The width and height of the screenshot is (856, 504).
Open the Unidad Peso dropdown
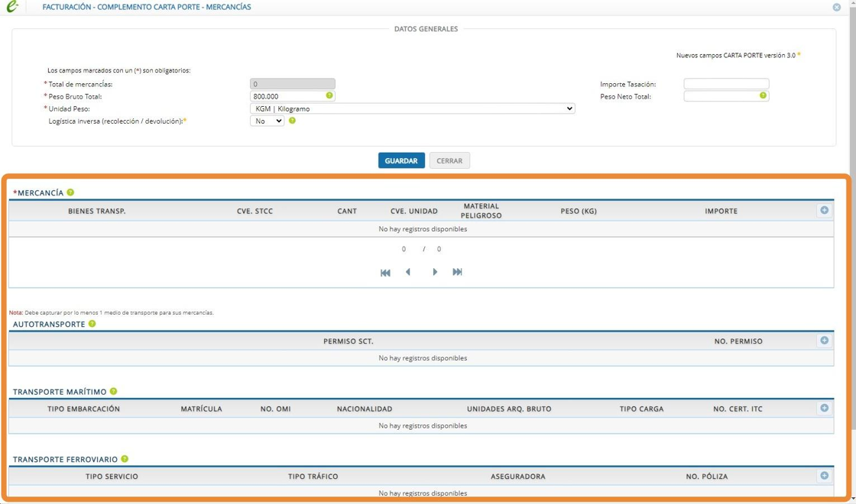tap(413, 108)
